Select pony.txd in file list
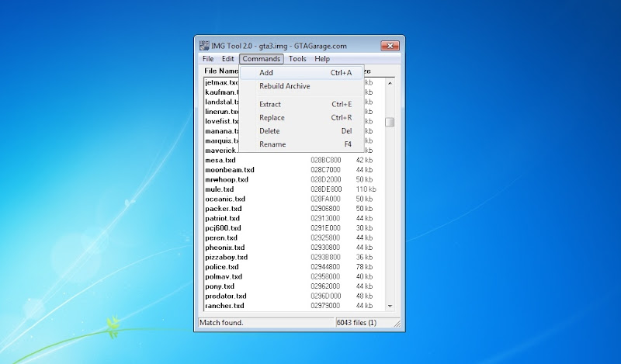This screenshot has height=364, width=621. (220, 286)
